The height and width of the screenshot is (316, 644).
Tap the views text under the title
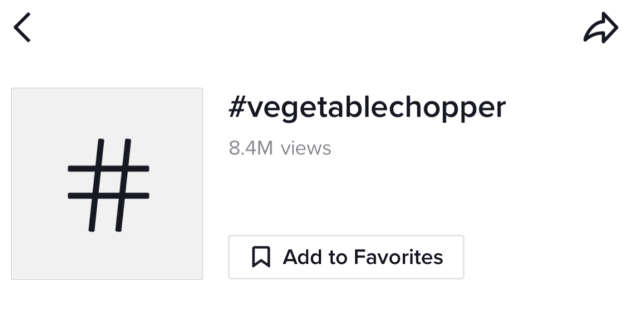click(x=280, y=148)
